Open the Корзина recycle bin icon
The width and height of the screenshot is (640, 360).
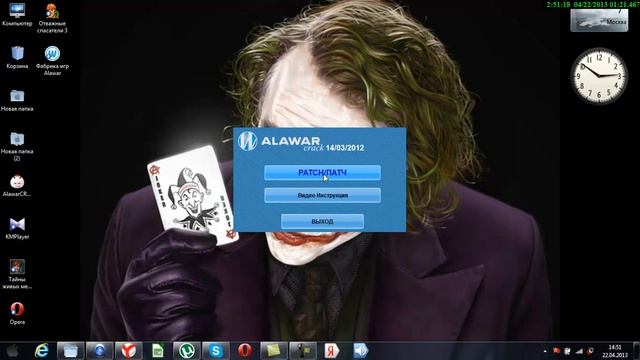click(x=17, y=57)
